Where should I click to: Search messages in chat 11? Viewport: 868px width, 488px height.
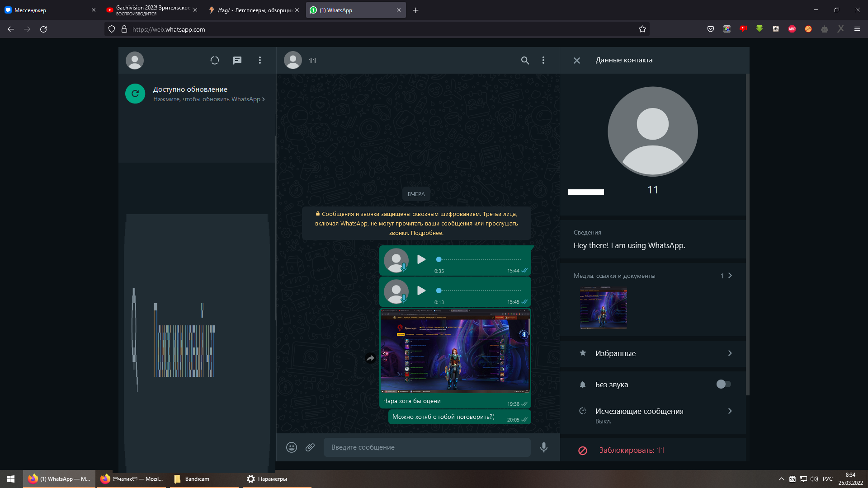[x=525, y=60]
